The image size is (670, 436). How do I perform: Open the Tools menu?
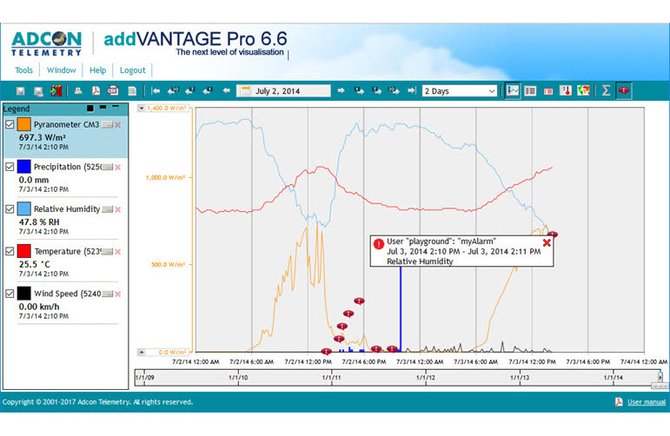(x=24, y=70)
